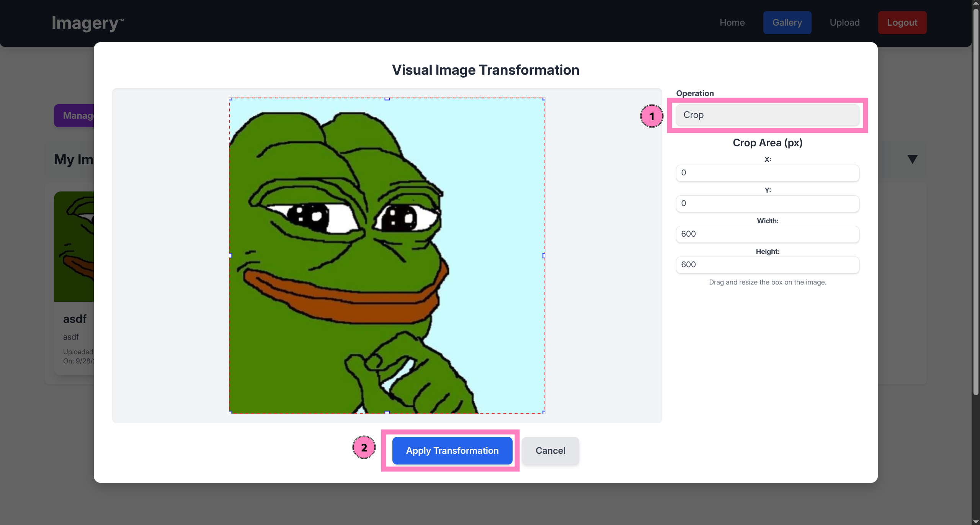
Task: Click the top-middle crop resize handle
Action: pos(387,99)
